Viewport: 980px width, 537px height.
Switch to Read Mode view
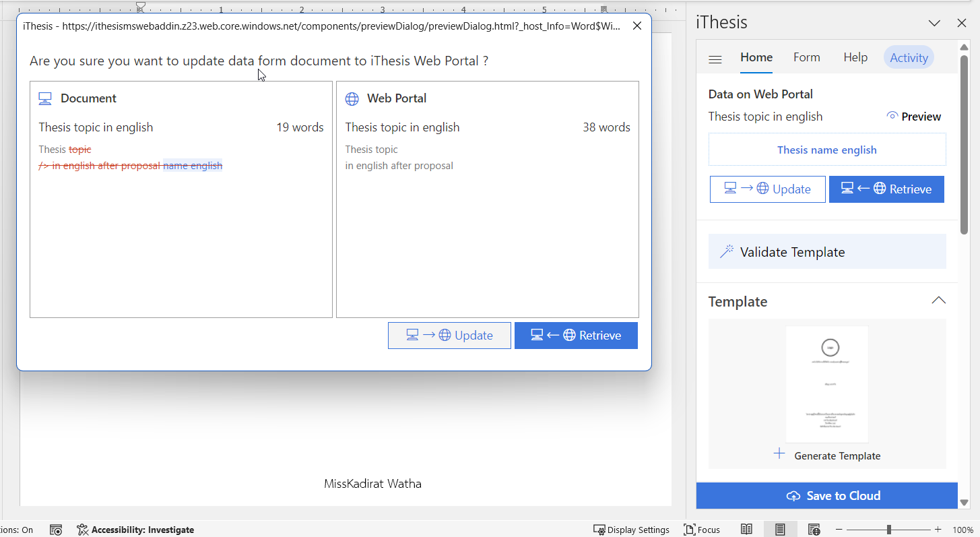(746, 530)
